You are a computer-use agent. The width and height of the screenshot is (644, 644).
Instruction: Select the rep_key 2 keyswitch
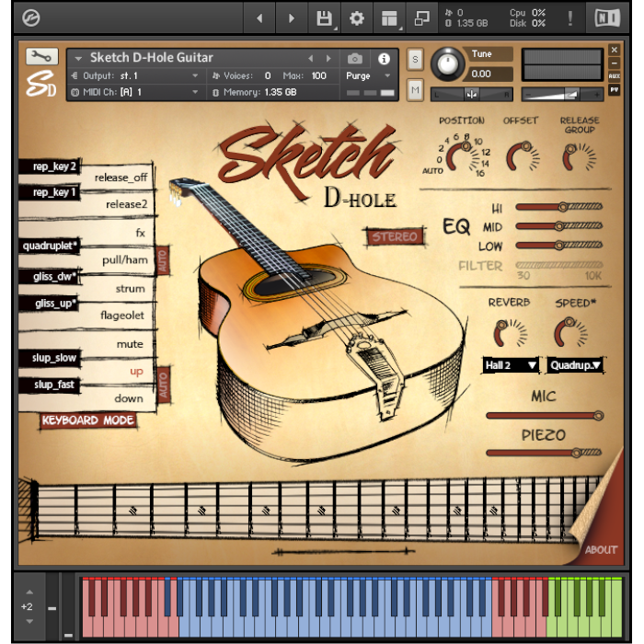click(50, 167)
